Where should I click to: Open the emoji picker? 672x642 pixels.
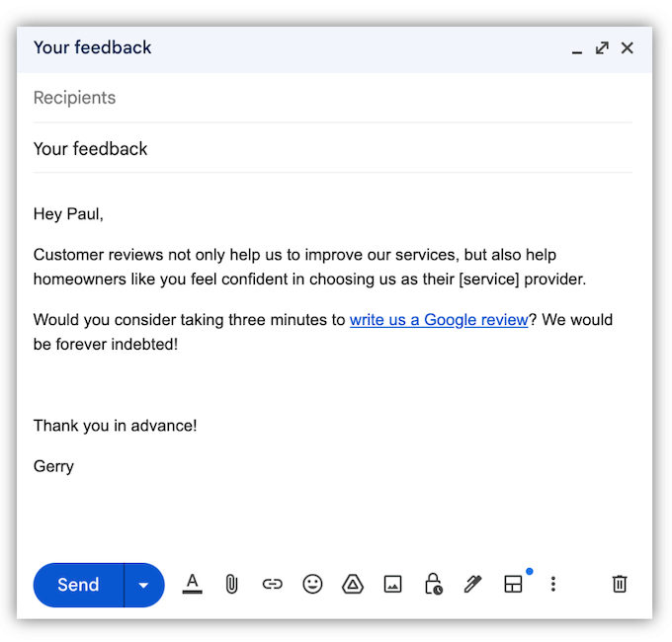click(x=312, y=584)
